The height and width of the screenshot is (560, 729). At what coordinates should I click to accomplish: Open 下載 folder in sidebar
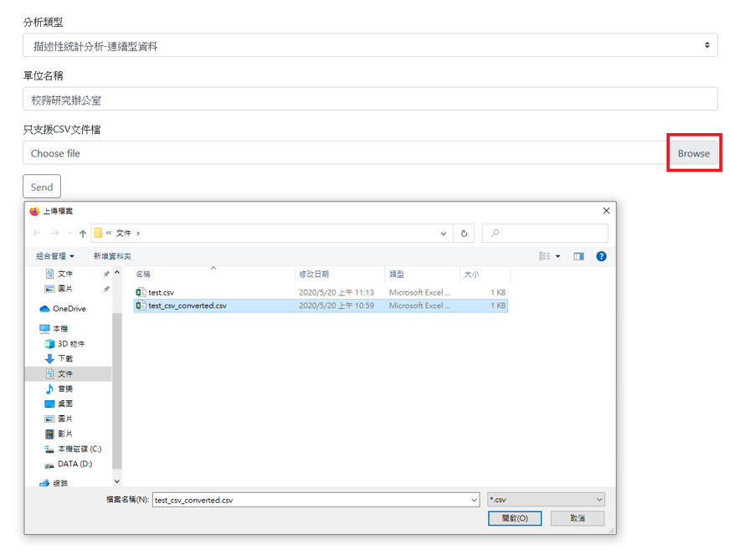pos(59,358)
